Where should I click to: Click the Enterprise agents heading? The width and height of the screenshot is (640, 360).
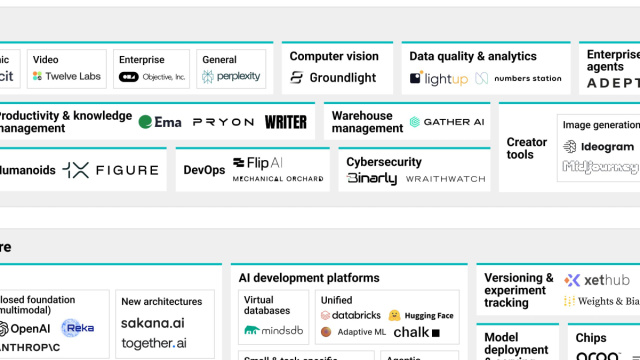click(613, 60)
